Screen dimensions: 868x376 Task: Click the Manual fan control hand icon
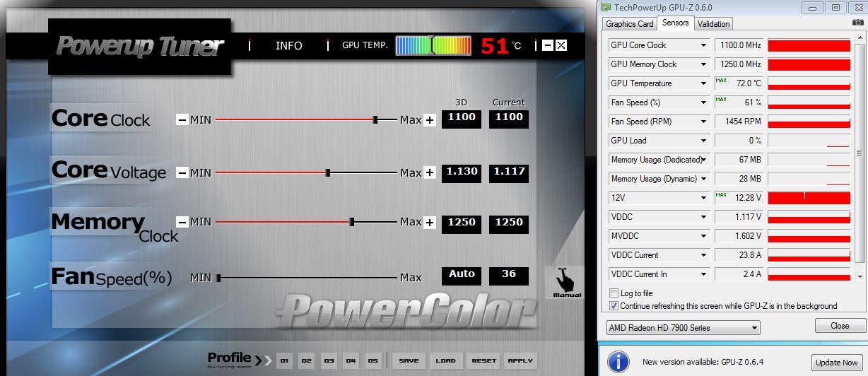[566, 282]
